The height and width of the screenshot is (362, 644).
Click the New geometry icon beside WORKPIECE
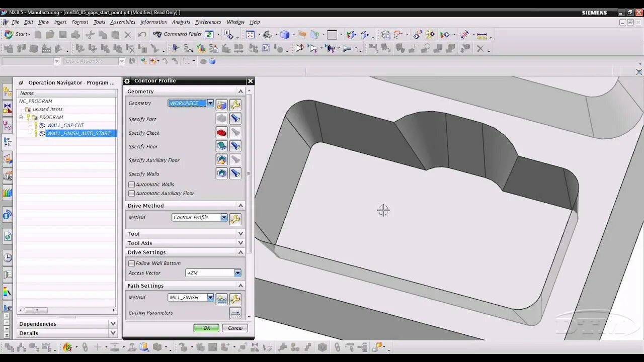[222, 105]
